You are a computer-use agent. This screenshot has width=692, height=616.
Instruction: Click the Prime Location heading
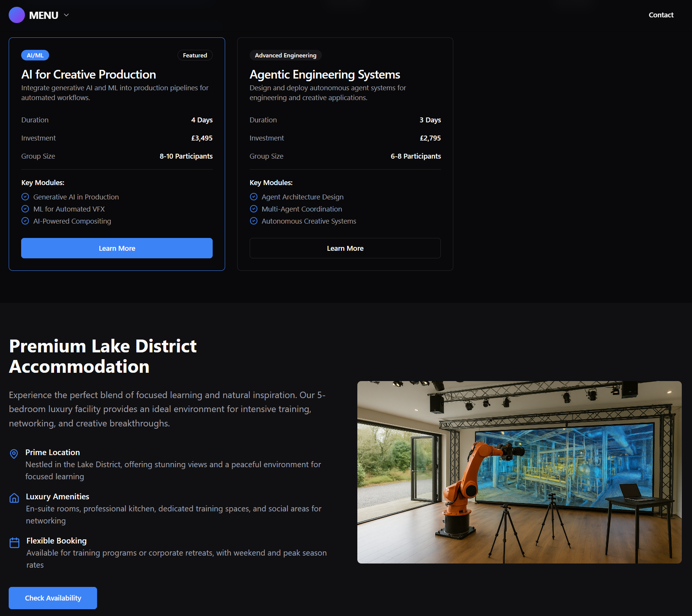coord(53,452)
